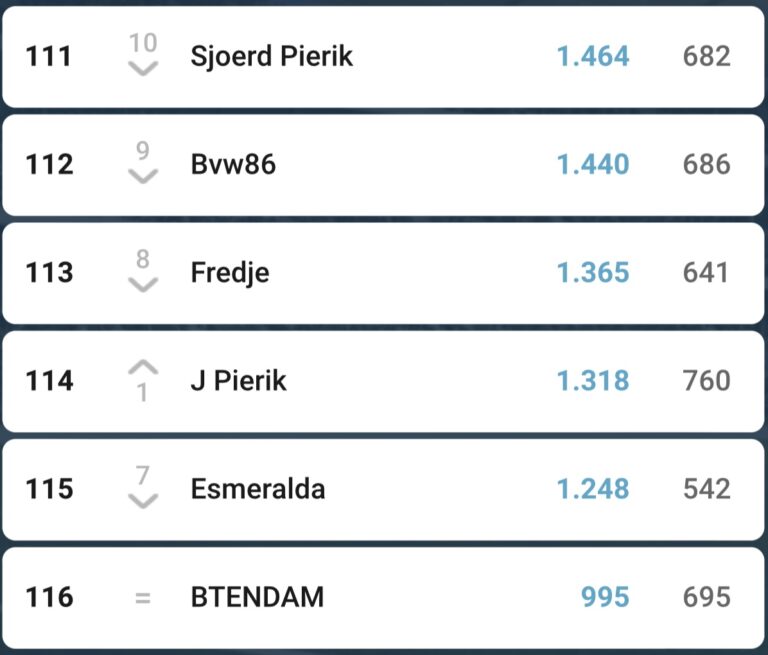This screenshot has height=655, width=768.
Task: Open BTENDAM's ranking entry
Action: point(257,598)
